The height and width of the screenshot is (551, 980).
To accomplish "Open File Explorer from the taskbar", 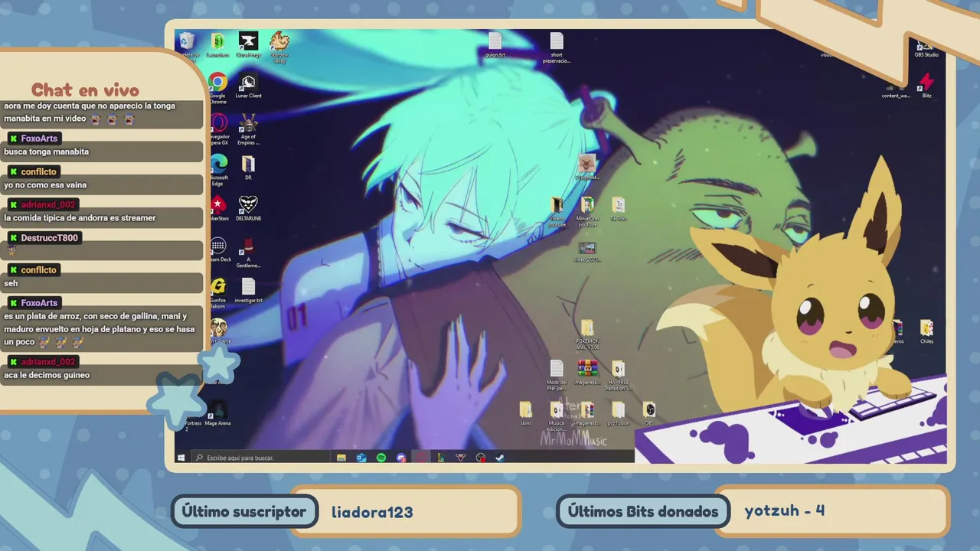I will 341,458.
